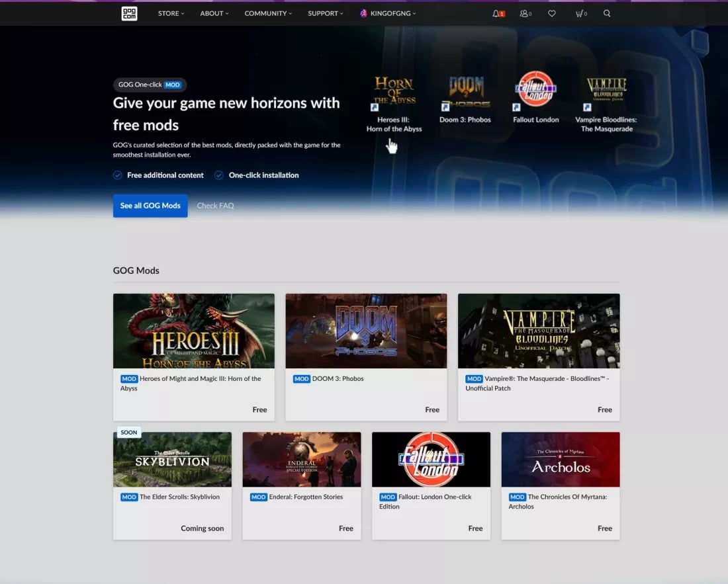The height and width of the screenshot is (584, 728).
Task: Click 'Vampire®: The Masquerade - Bloodlines™ - Unofficial Patch' title
Action: [x=537, y=384]
